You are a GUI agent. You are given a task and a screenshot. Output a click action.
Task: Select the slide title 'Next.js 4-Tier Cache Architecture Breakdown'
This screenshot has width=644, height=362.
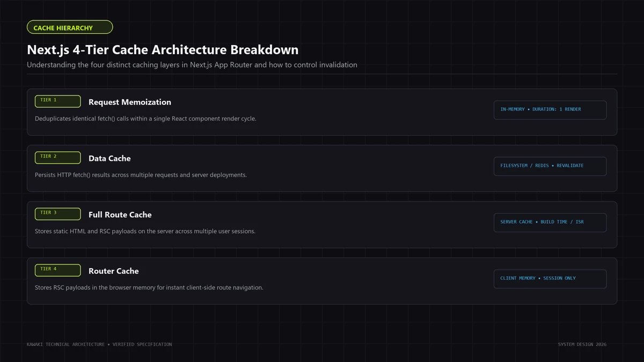[x=163, y=50]
